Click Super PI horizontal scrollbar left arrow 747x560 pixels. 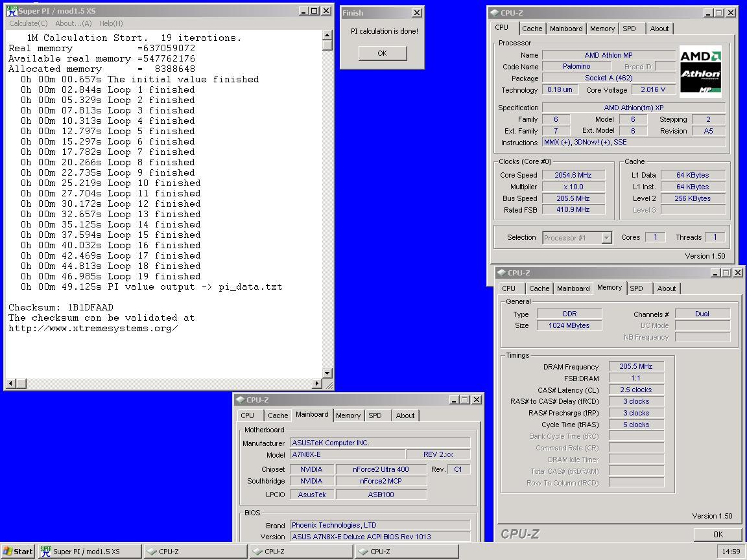[11, 383]
